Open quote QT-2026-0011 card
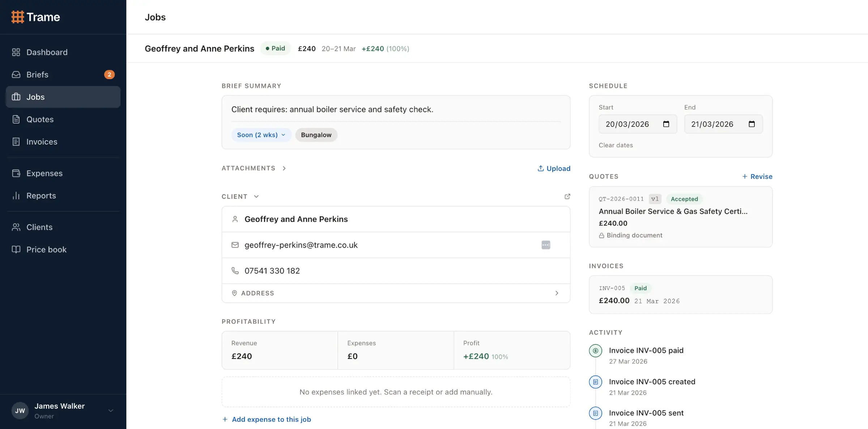 681,217
